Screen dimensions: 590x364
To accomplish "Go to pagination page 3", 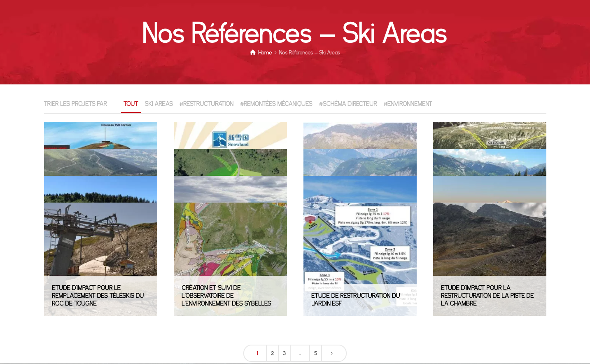I will click(284, 353).
